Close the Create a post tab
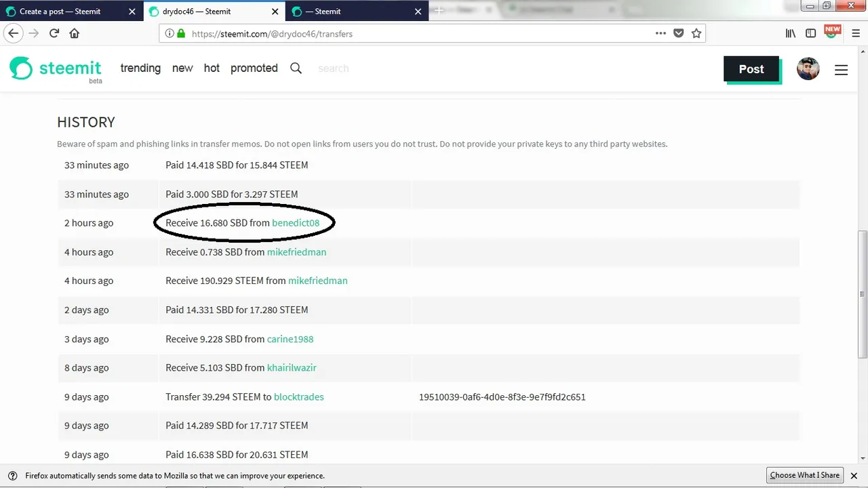 [131, 12]
